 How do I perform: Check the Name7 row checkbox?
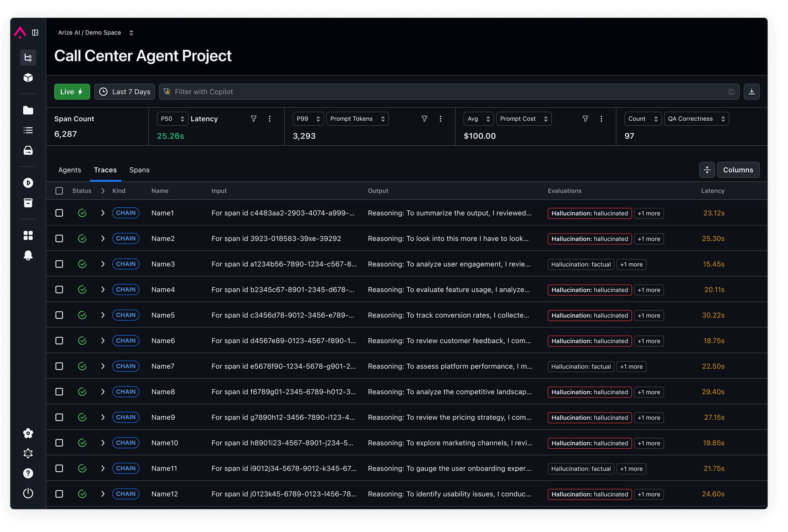pos(59,366)
